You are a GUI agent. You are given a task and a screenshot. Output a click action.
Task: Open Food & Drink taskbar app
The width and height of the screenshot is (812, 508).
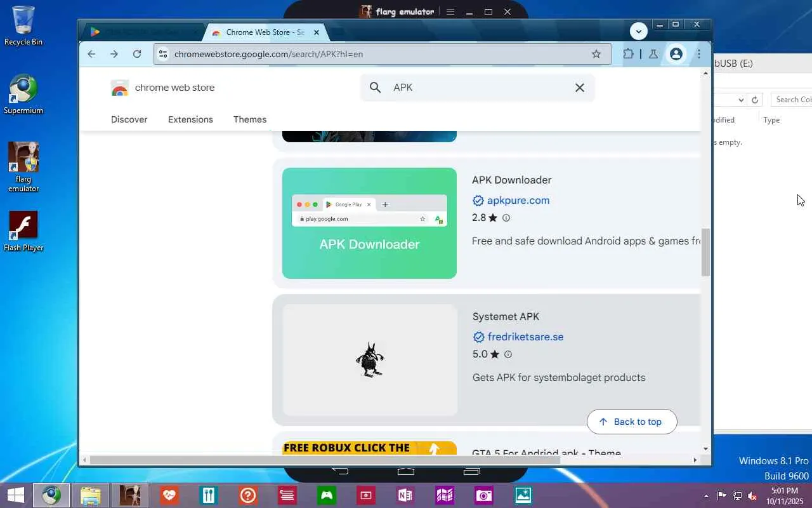[x=209, y=495]
